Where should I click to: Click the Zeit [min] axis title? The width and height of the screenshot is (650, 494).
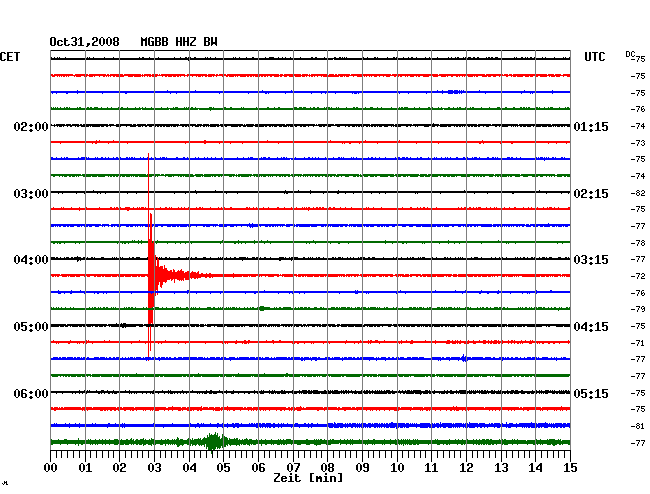tap(308, 478)
